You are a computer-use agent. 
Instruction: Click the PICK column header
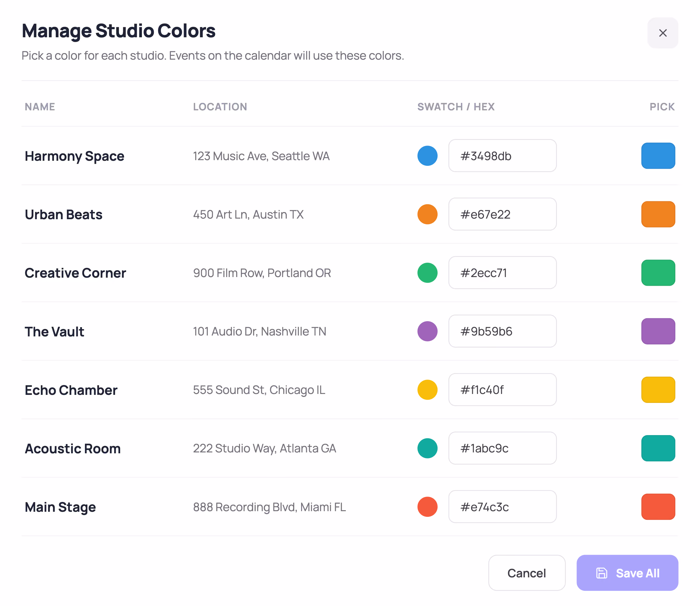[x=662, y=106]
